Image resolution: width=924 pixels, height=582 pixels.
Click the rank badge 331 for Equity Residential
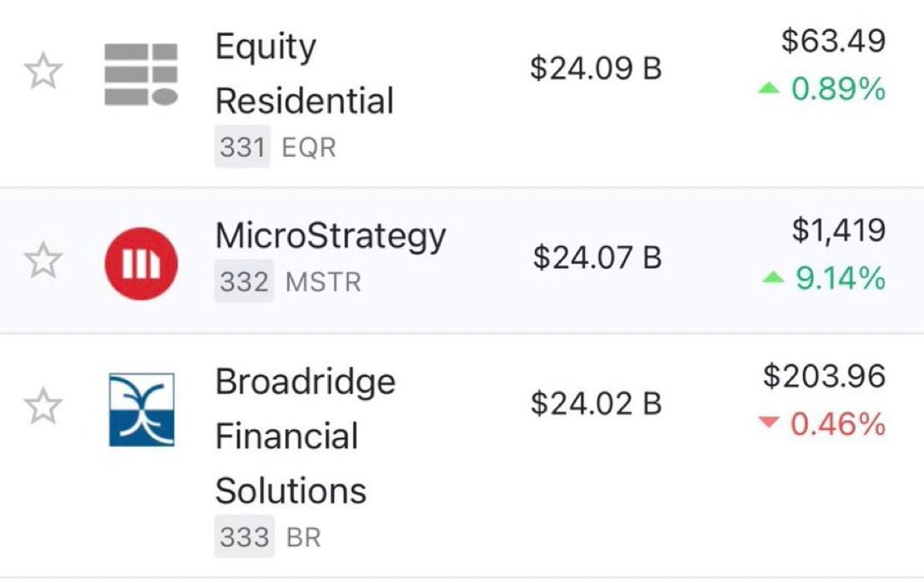(242, 147)
